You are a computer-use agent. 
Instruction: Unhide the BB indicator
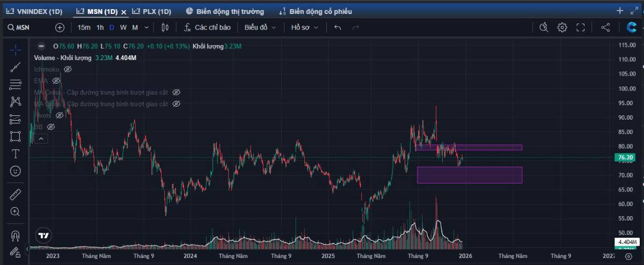tap(51, 127)
